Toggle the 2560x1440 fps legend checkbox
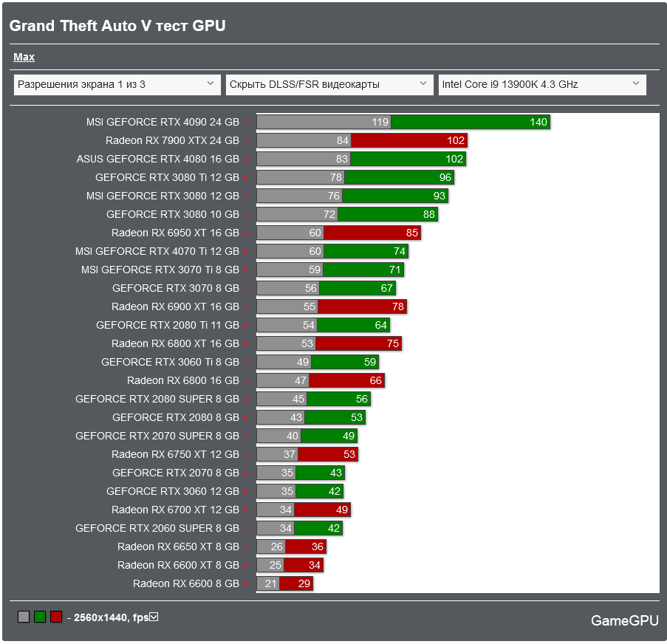The height and width of the screenshot is (644, 667). coord(154,617)
